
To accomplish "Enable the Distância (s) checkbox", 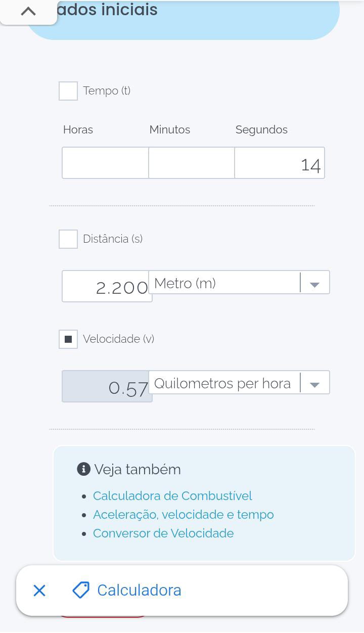I will click(x=68, y=239).
